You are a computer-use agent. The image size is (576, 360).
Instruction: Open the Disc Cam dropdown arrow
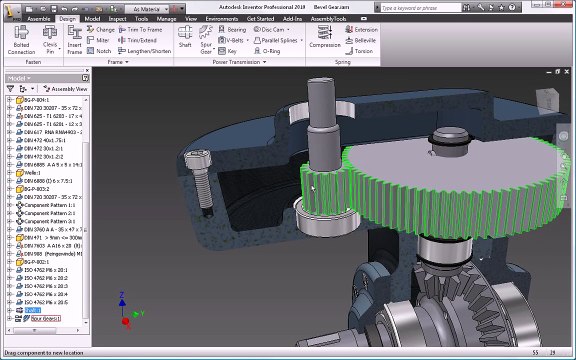click(x=288, y=29)
